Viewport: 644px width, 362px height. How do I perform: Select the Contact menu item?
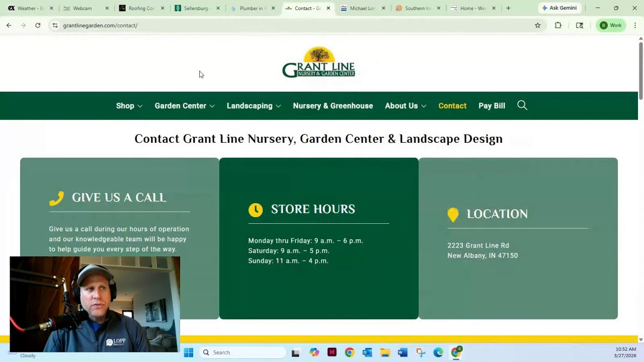[452, 106]
